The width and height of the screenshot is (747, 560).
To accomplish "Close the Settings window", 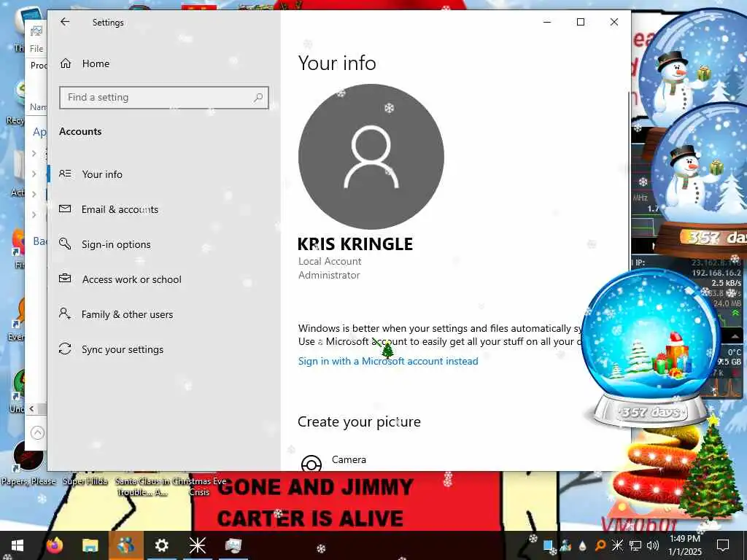I will pos(614,22).
